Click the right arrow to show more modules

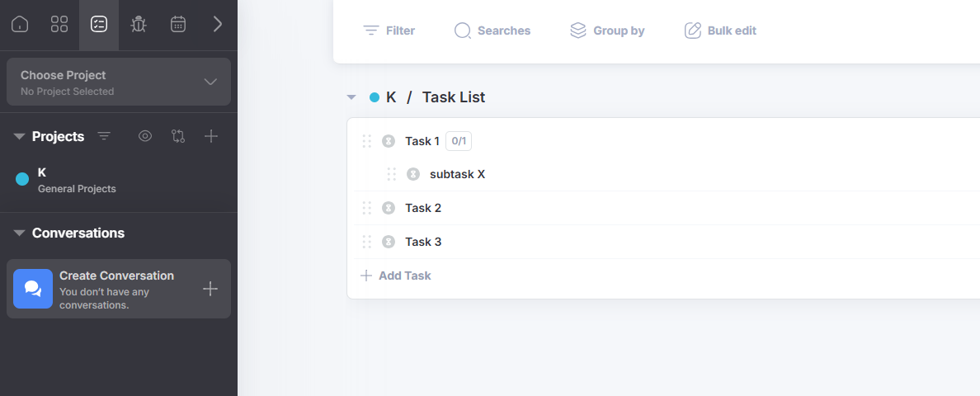(218, 24)
